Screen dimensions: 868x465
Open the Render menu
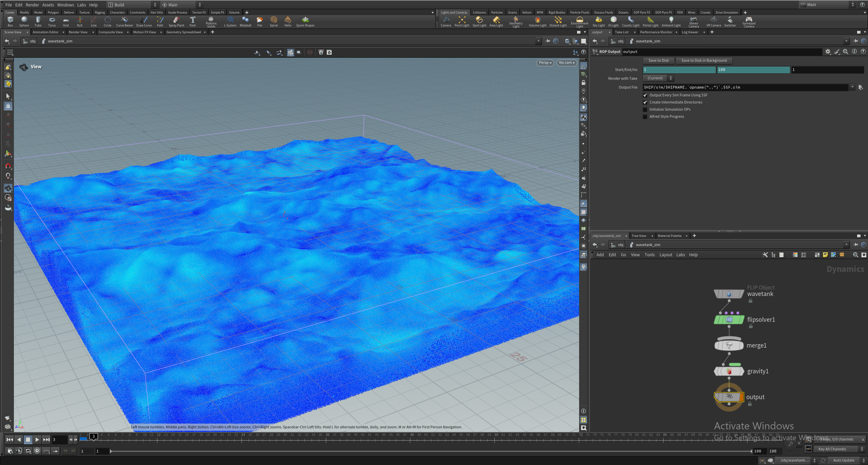click(32, 5)
